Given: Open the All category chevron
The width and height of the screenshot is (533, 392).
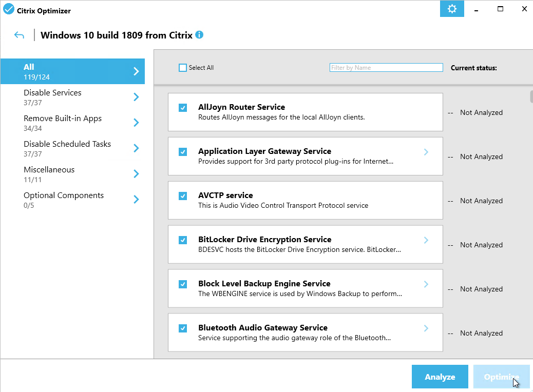Looking at the screenshot, I should (x=136, y=71).
